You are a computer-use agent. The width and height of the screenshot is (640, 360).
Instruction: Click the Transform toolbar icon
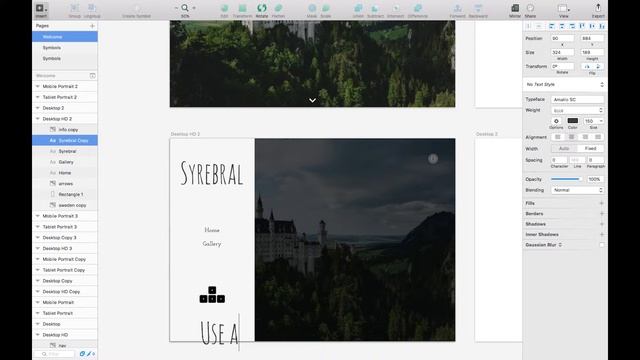pyautogui.click(x=242, y=8)
